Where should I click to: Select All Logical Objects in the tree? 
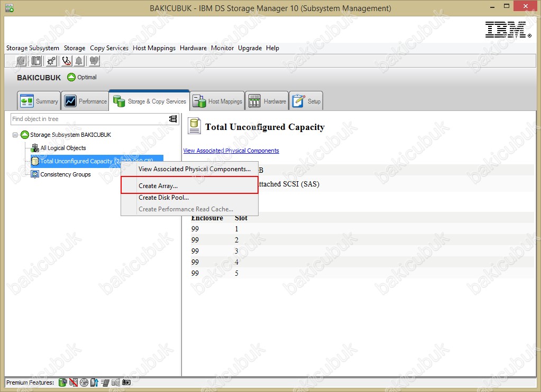pos(63,148)
